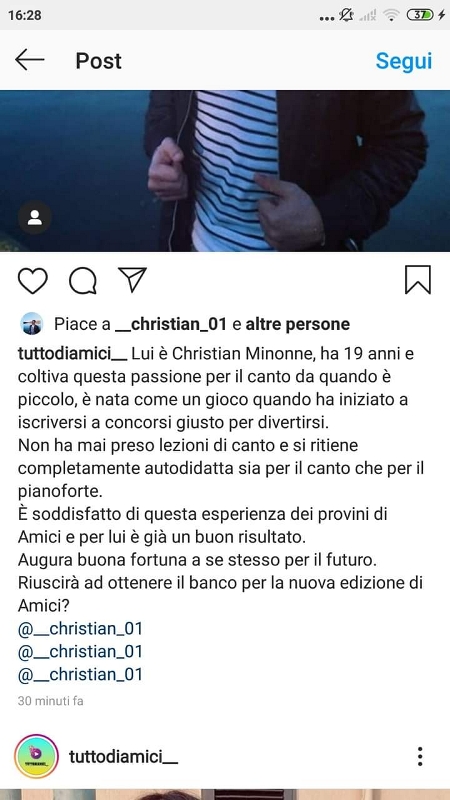The height and width of the screenshot is (800, 450).
Task: Open tuttodiamici__ name in next post header
Action: [123, 756]
